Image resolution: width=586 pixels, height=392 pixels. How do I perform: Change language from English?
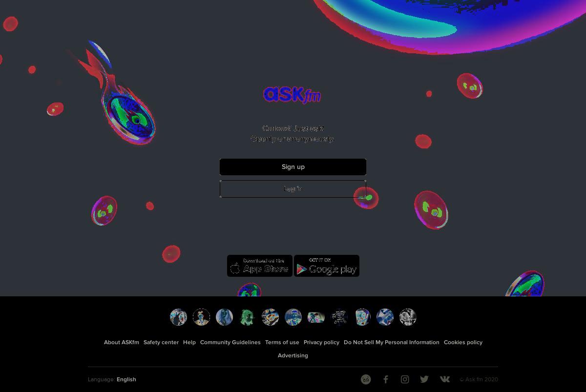[126, 379]
